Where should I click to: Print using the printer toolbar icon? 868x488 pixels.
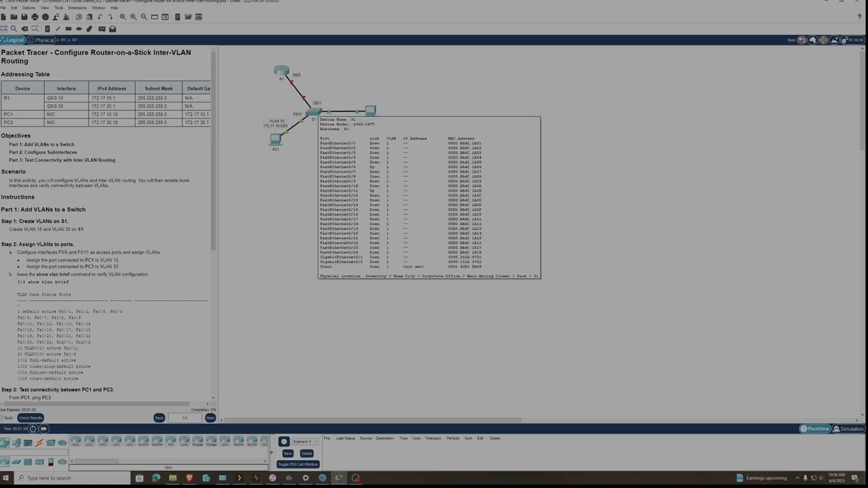point(35,17)
